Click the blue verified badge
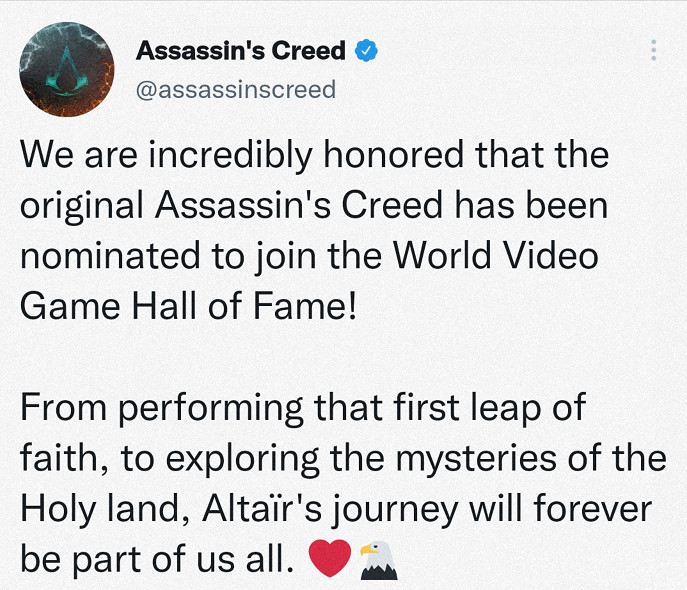The height and width of the screenshot is (590, 687). [x=368, y=50]
